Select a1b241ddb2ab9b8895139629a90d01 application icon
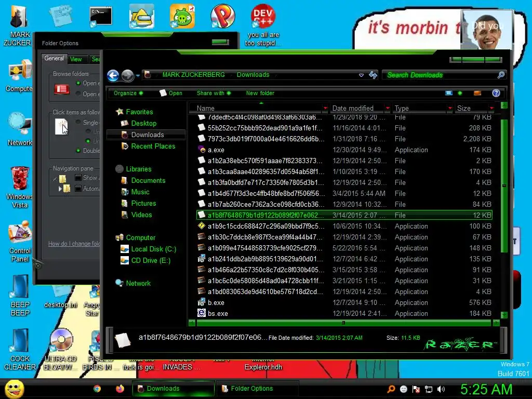 point(202,259)
